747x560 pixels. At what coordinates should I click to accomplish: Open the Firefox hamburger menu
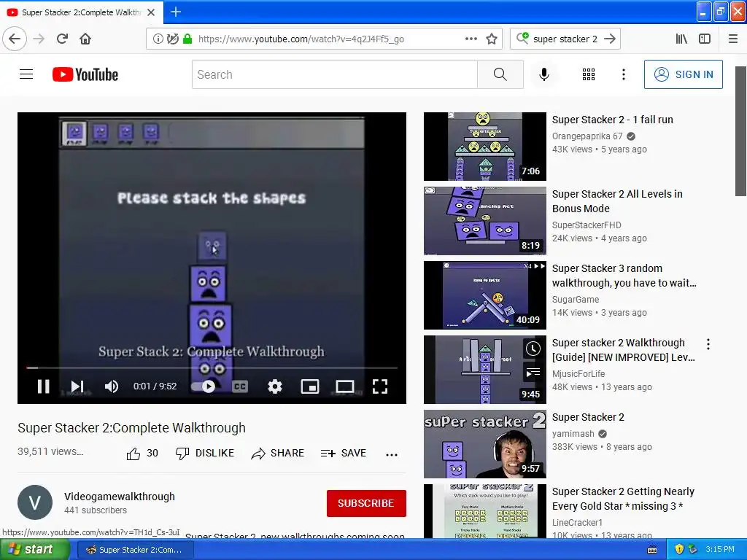pyautogui.click(x=733, y=39)
